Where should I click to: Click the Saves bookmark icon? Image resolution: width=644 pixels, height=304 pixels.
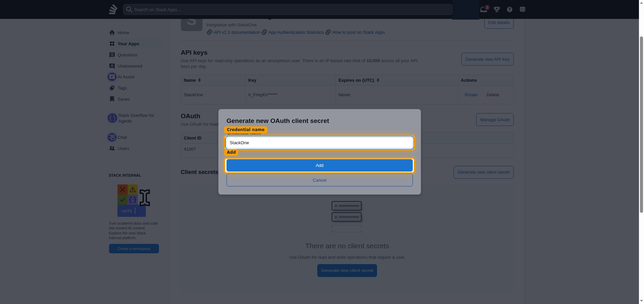pyautogui.click(x=112, y=99)
